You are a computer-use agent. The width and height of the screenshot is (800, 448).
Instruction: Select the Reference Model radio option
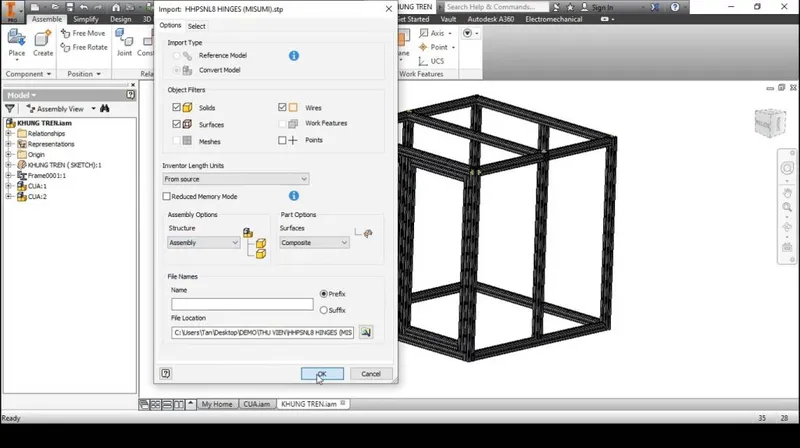coord(177,56)
